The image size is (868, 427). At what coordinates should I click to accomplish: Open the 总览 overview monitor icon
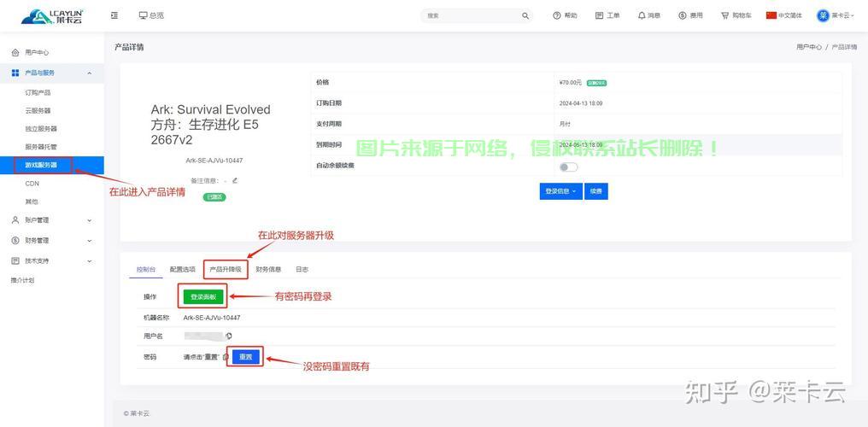pos(144,15)
